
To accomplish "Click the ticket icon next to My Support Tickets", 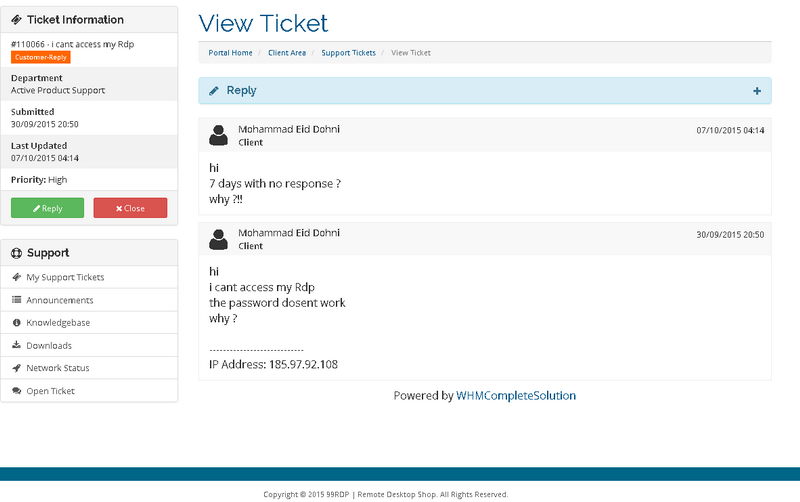I will click(16, 277).
